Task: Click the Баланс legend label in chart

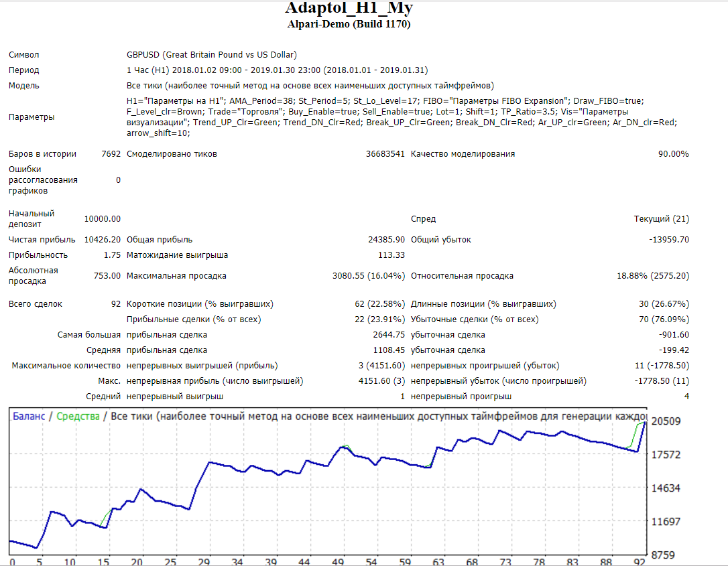Action: (29, 417)
